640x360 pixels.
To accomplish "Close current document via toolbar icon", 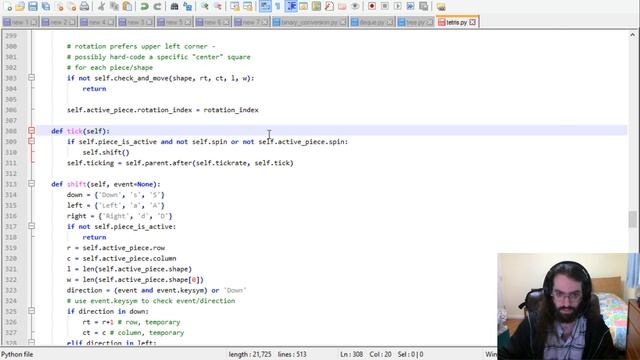I will point(59,6).
